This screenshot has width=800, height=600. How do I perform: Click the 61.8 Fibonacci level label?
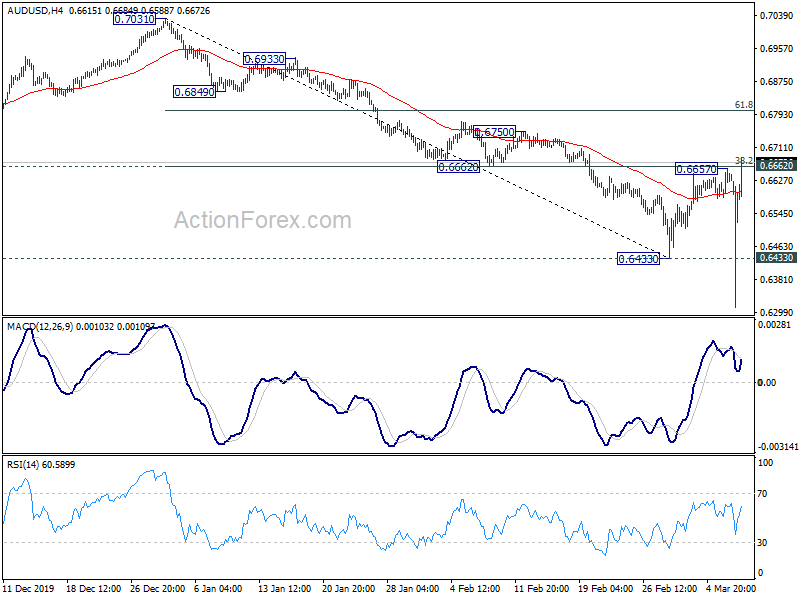743,105
